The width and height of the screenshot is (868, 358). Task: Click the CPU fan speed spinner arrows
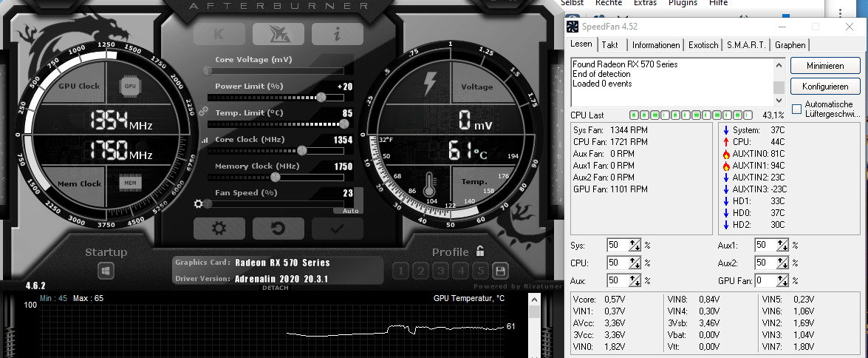click(x=635, y=263)
